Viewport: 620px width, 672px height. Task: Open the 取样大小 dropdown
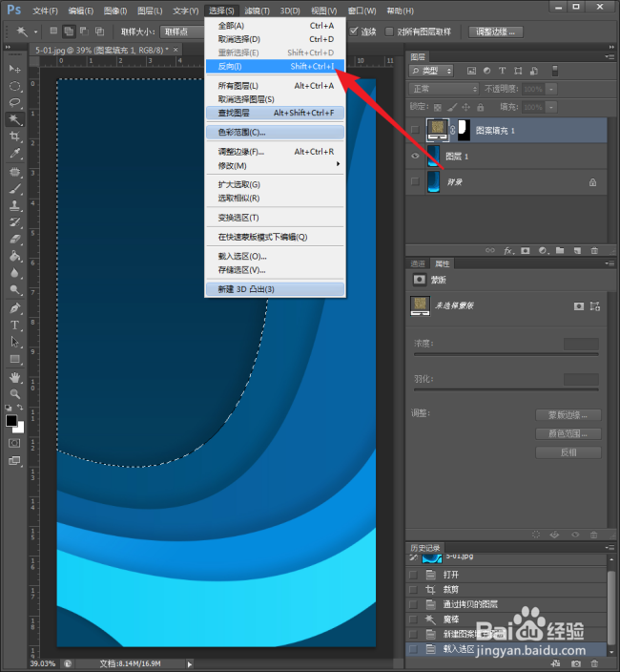point(182,31)
